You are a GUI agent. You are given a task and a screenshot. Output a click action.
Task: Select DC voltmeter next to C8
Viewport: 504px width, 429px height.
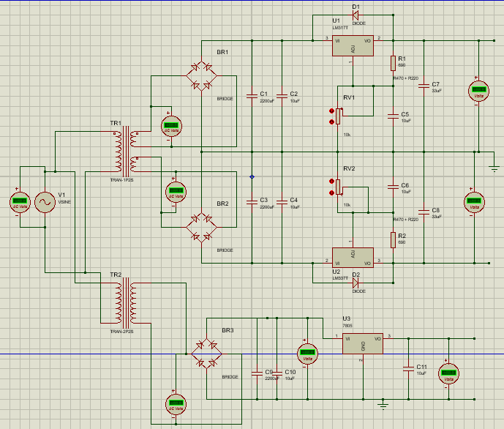point(474,202)
